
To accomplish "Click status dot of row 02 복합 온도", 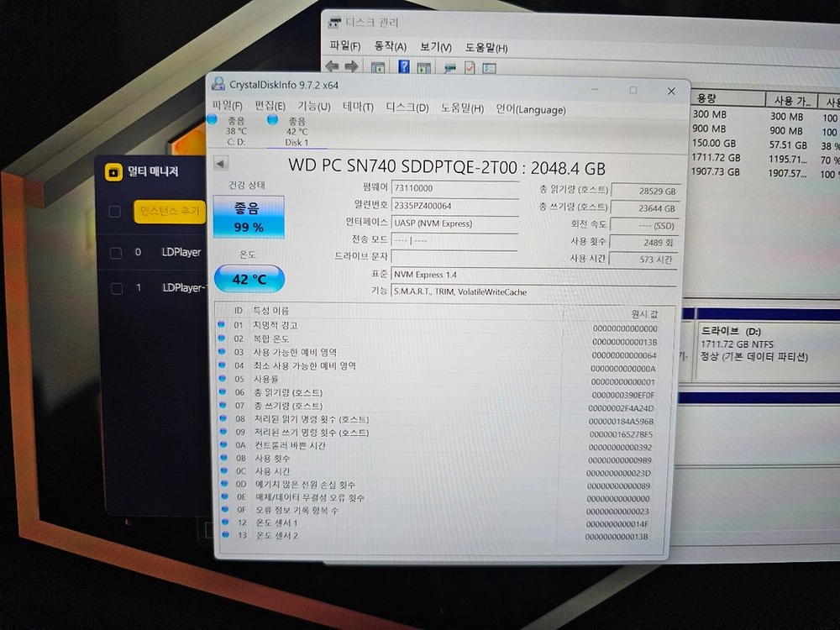I will pos(221,338).
